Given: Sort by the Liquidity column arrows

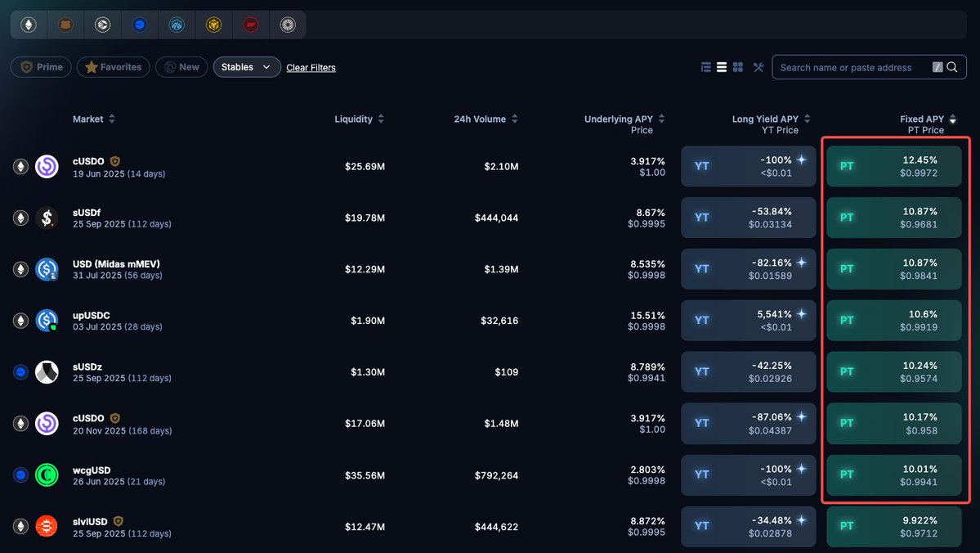Looking at the screenshot, I should 381,119.
